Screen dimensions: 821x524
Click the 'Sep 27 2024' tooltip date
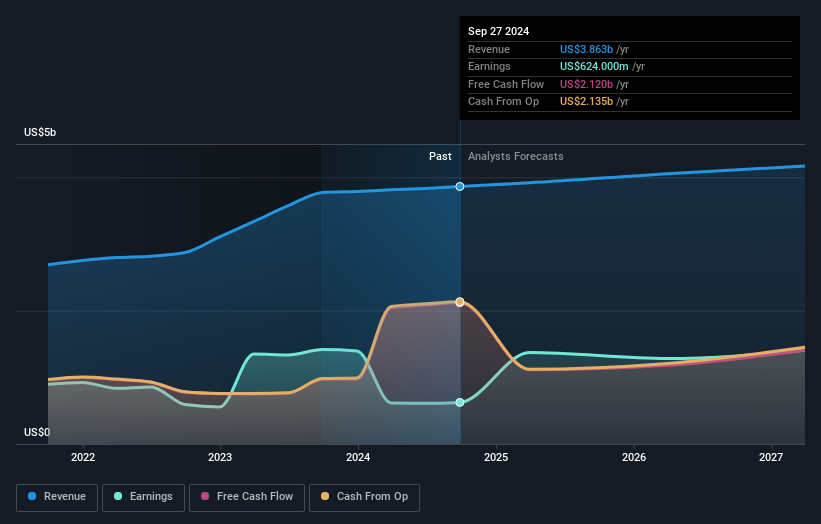click(x=498, y=31)
